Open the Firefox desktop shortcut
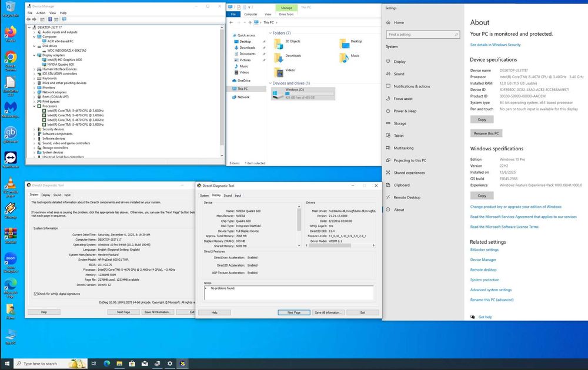This screenshot has width=588, height=370. click(11, 33)
